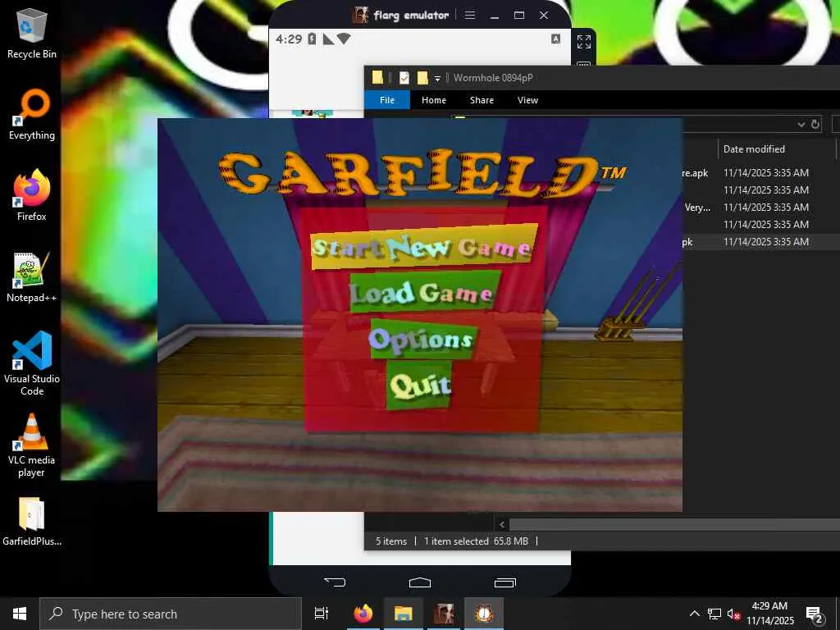
Task: Open GarfieldPlus folder on desktop
Action: pos(32,521)
